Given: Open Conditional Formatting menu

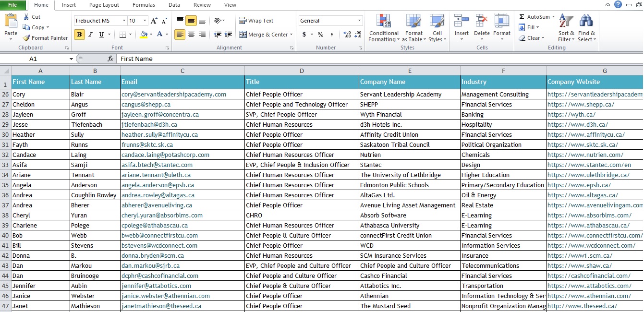Looking at the screenshot, I should [x=384, y=28].
